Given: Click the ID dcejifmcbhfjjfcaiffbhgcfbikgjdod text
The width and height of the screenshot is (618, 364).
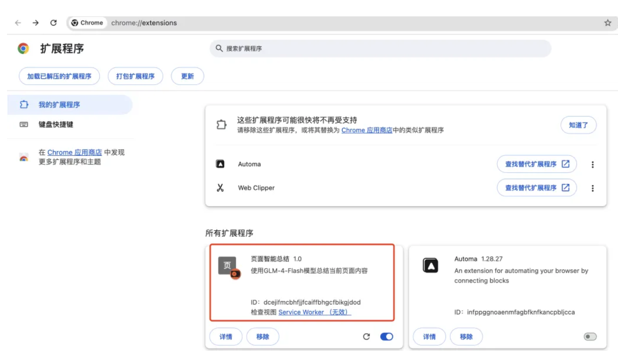Looking at the screenshot, I should [x=306, y=302].
